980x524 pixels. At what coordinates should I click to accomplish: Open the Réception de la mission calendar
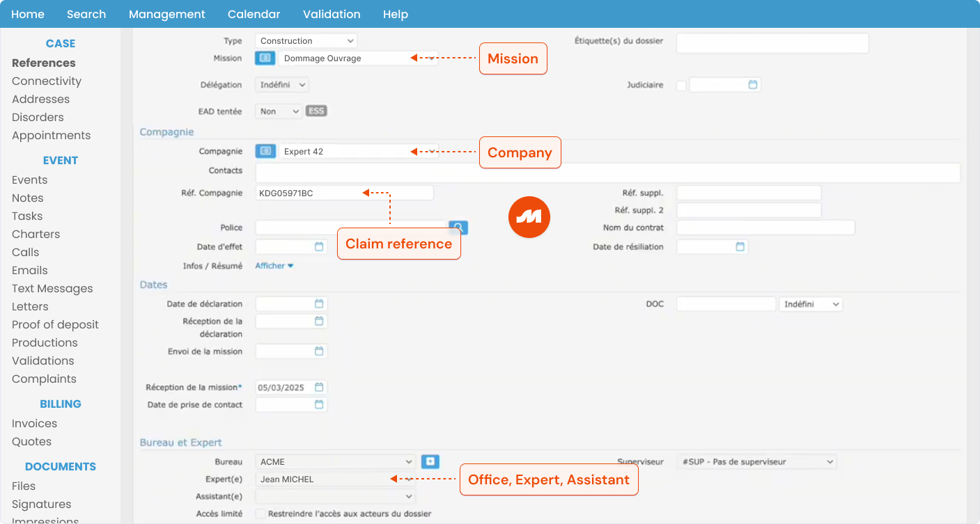coord(319,387)
